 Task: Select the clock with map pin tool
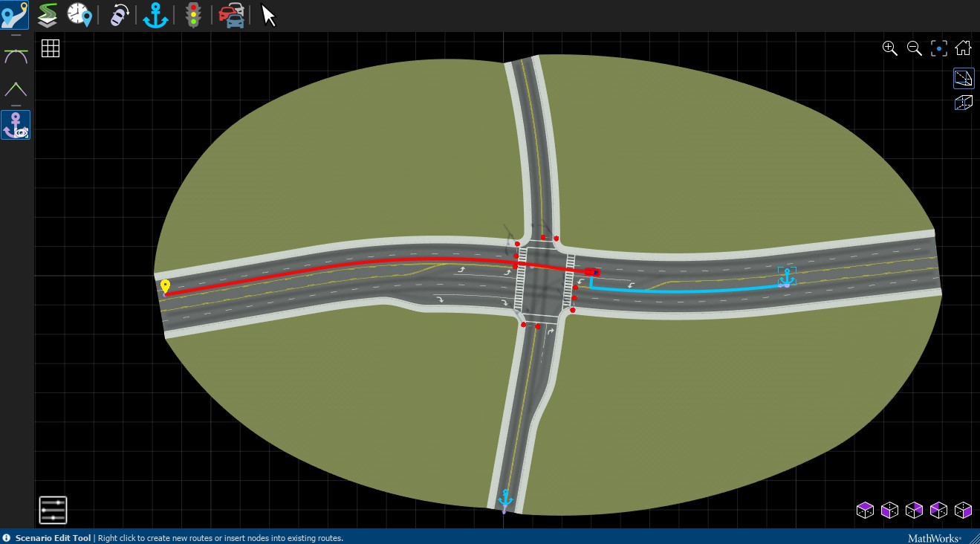[x=79, y=14]
